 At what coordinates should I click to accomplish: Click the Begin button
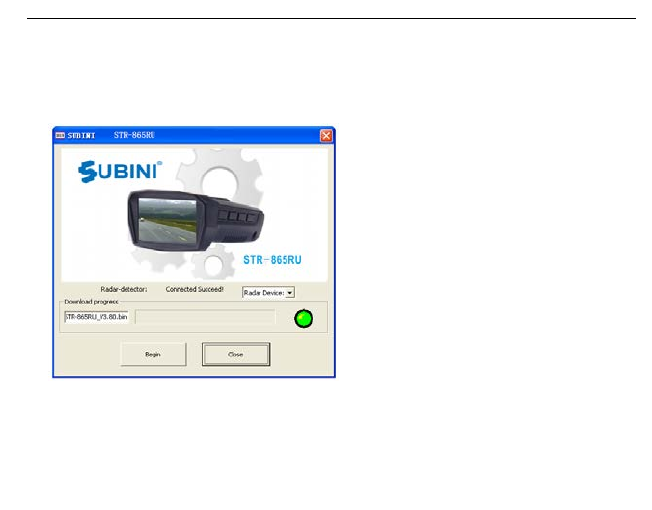pos(153,354)
